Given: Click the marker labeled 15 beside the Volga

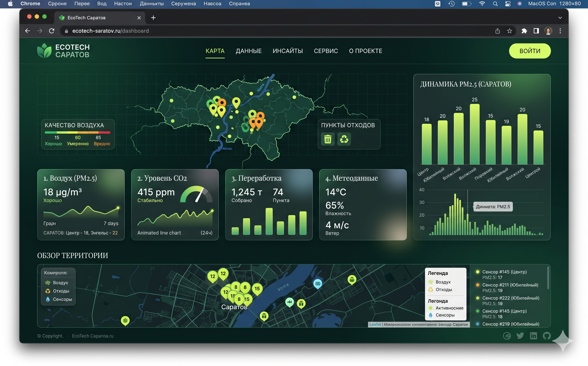Looking at the screenshot, I should 257,289.
